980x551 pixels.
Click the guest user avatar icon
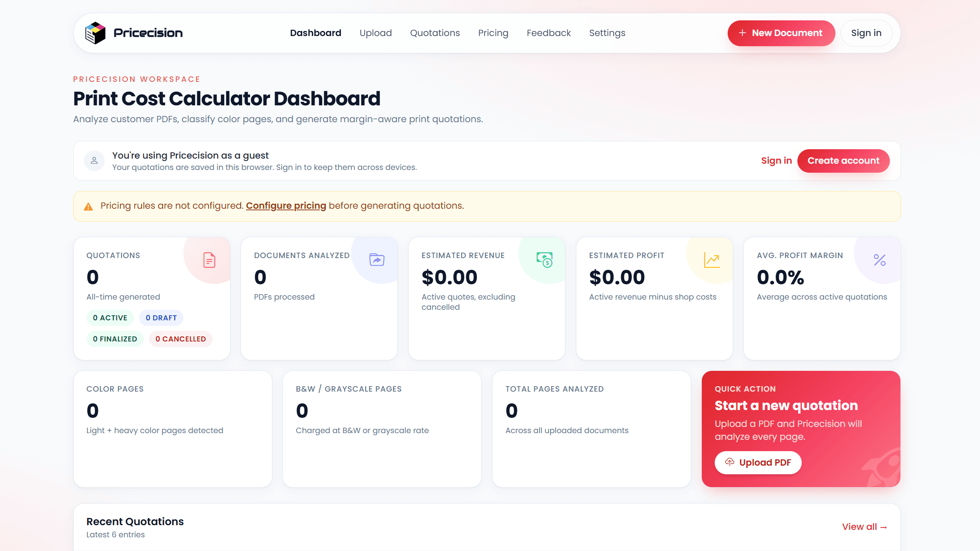[94, 161]
